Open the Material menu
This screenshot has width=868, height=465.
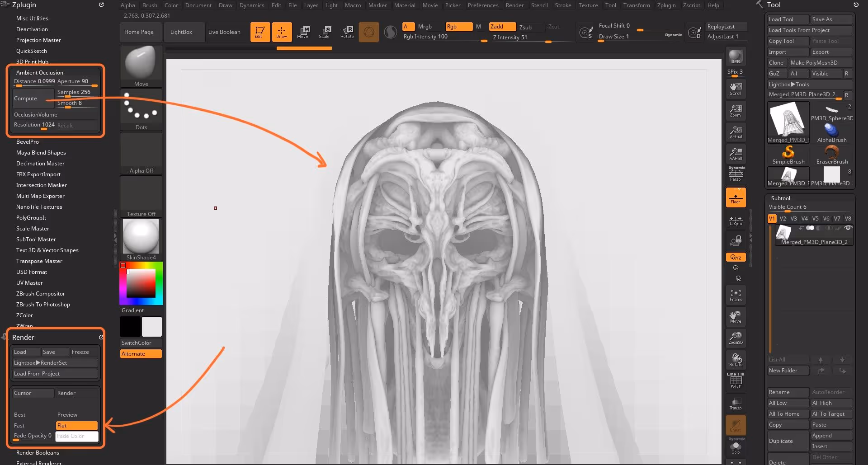[x=405, y=5]
